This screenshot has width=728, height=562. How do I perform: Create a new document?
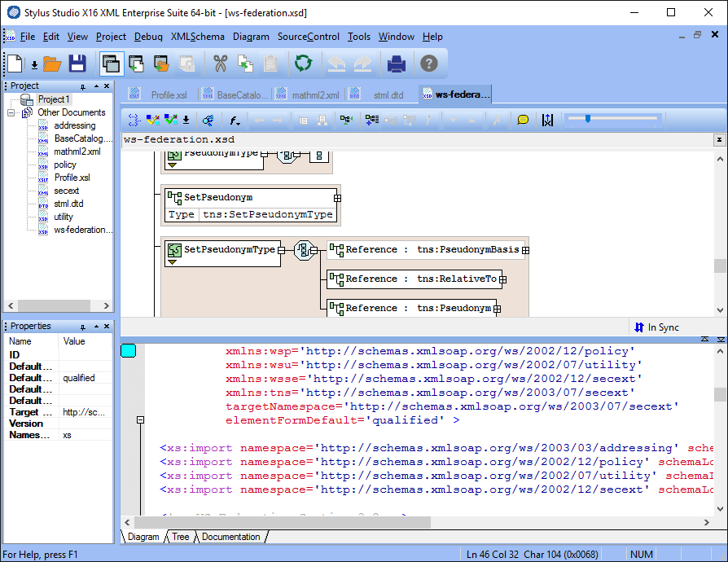click(13, 64)
